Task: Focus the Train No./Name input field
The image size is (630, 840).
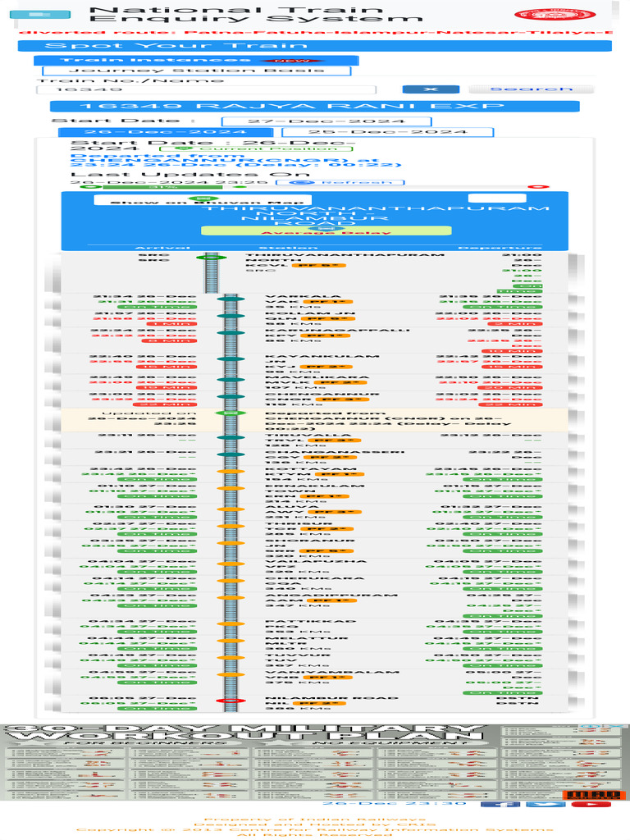Action: pos(206,89)
